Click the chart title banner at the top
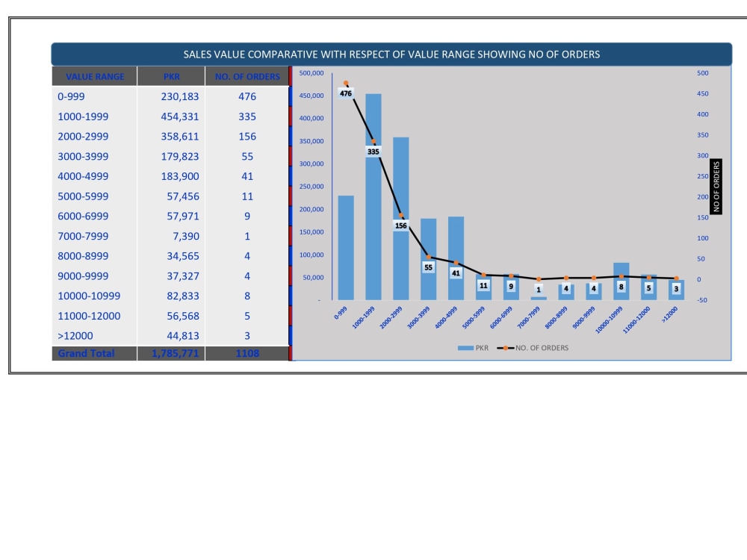The image size is (747, 560). [x=391, y=54]
